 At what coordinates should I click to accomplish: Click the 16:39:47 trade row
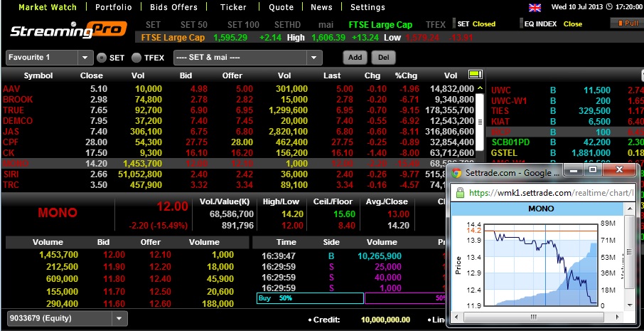pos(349,256)
